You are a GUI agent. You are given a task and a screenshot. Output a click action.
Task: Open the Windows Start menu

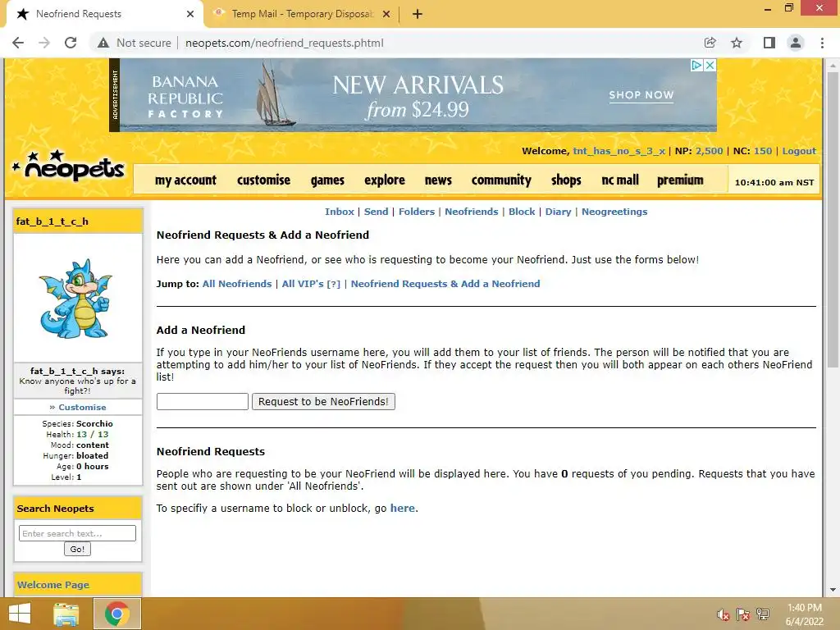[20, 614]
